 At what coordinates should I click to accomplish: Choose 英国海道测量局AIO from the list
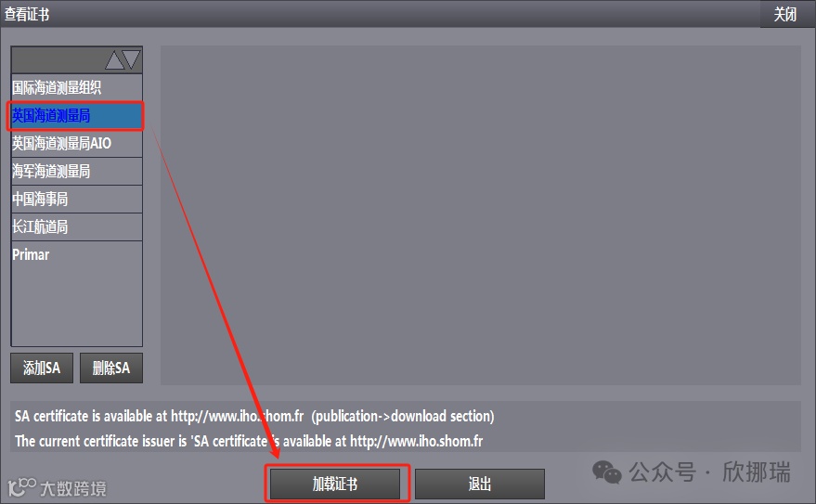76,144
